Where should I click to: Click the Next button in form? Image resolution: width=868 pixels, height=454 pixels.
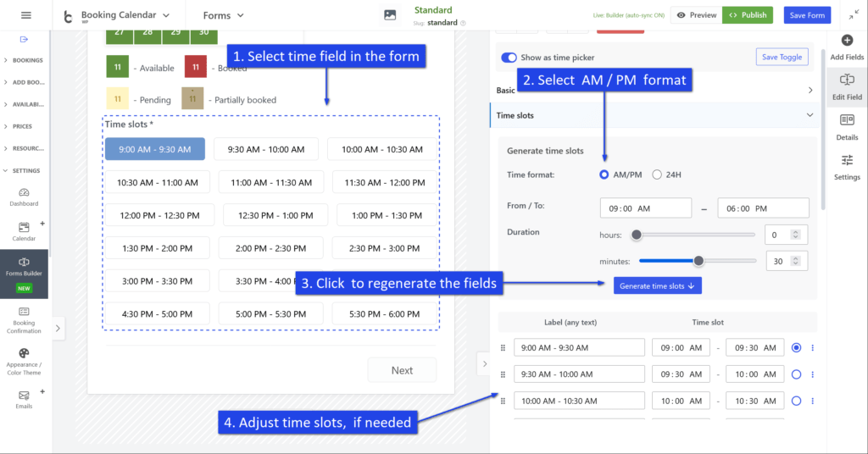click(x=402, y=370)
